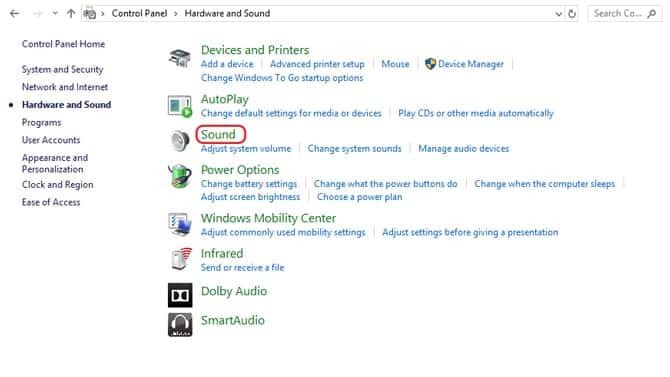Focus the Search Control Panel field

[x=624, y=14]
